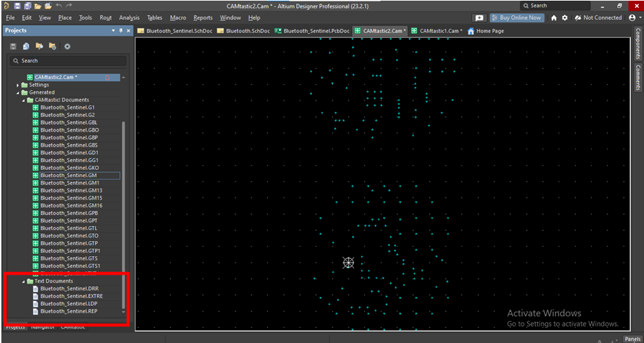The image size is (644, 343).
Task: Collapse the Generated folder in tree
Action: (19, 92)
